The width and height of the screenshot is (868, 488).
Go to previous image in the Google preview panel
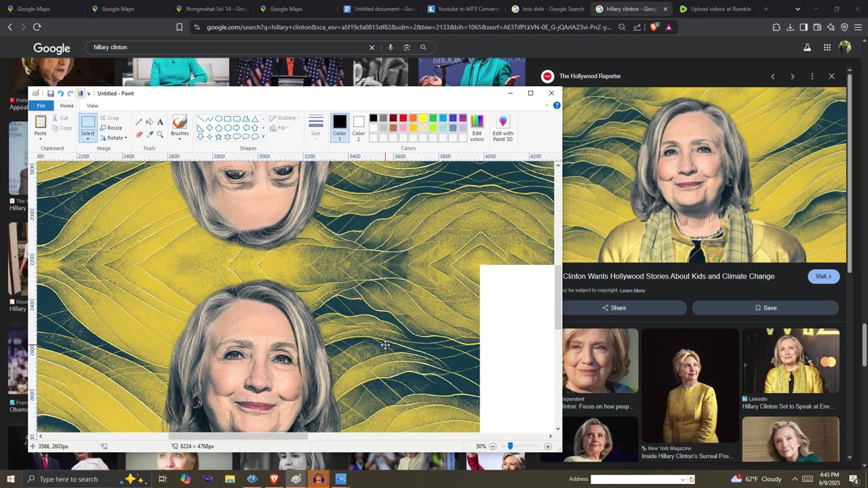point(772,77)
